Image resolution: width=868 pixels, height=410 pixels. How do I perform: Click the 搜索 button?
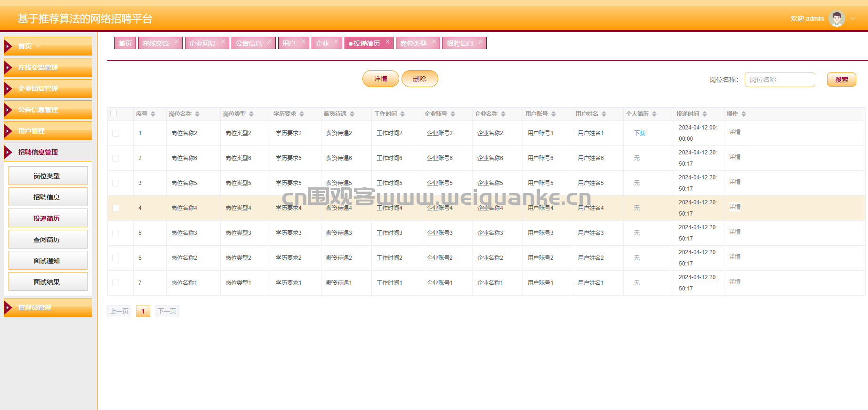pos(841,80)
